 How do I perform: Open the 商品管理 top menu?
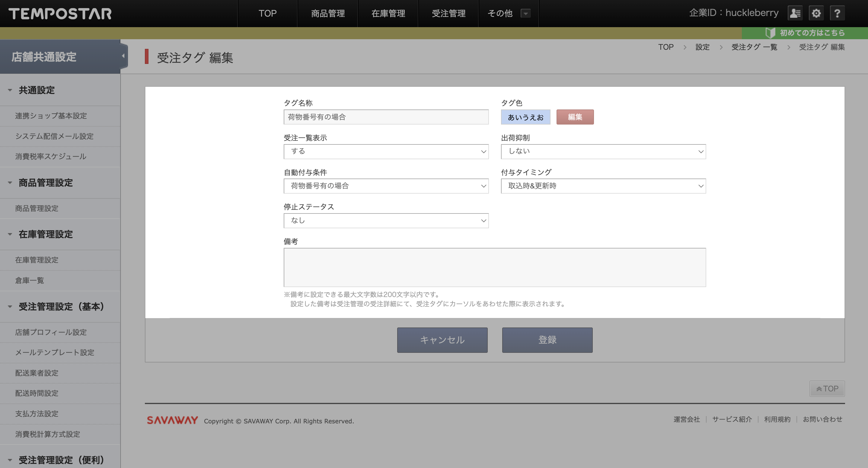click(x=327, y=14)
